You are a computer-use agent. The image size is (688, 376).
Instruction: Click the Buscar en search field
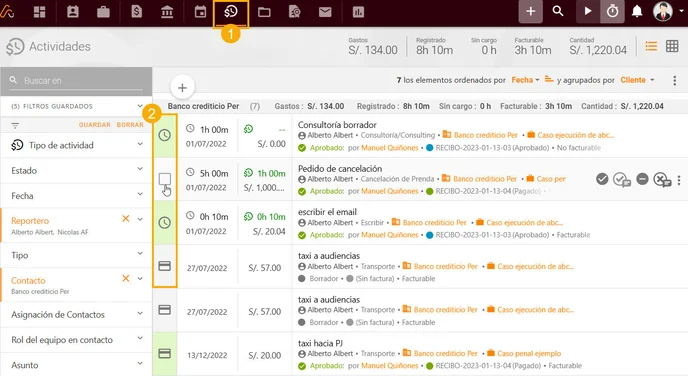tap(76, 81)
